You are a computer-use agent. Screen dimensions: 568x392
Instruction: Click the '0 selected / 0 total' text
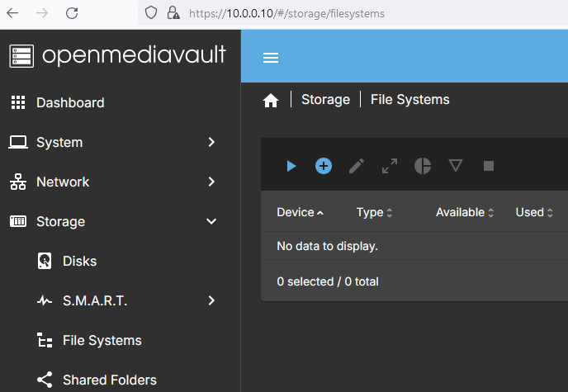coord(328,281)
